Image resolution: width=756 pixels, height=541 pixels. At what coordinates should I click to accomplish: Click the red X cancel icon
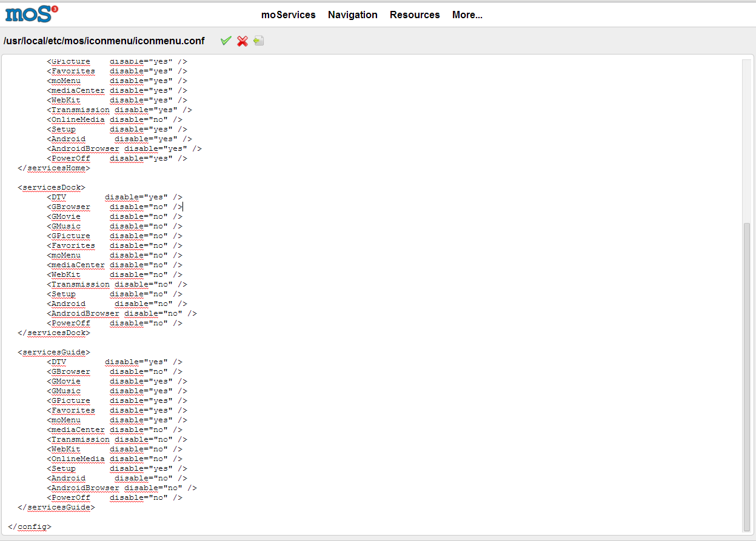243,41
